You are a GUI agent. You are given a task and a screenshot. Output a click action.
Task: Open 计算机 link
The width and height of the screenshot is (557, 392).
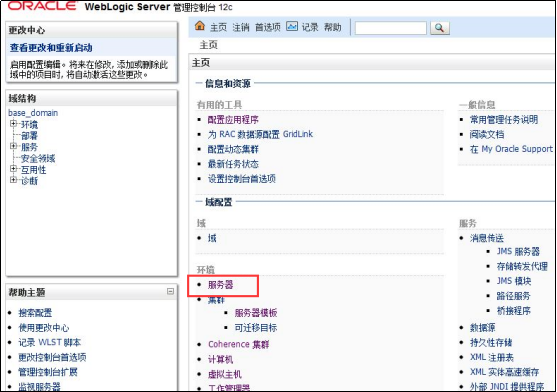click(220, 359)
